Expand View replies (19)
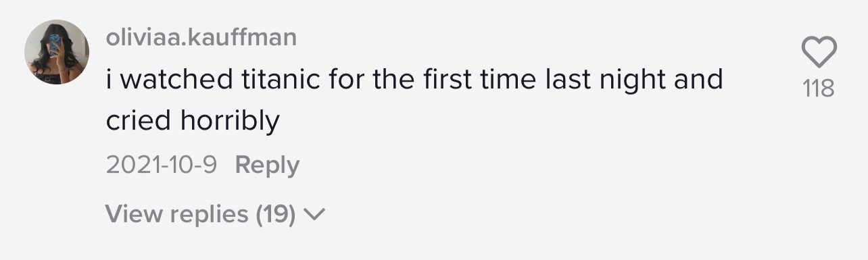The width and height of the screenshot is (868, 260). 216,215
